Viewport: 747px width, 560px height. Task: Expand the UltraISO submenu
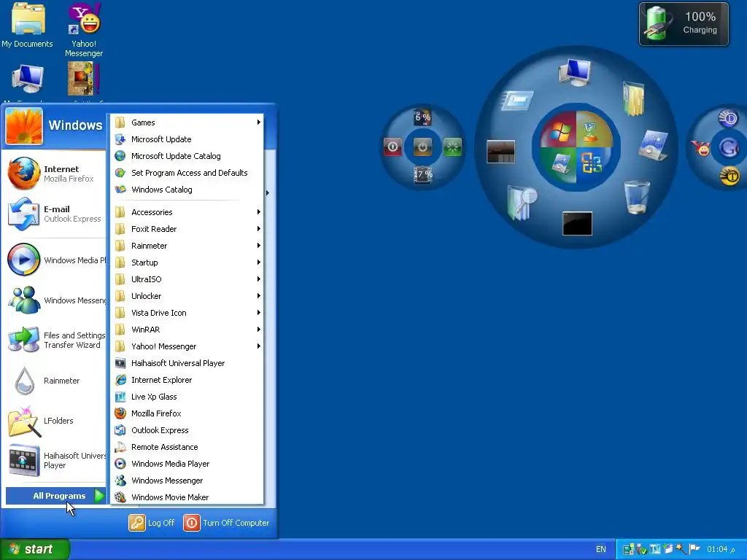tap(187, 279)
